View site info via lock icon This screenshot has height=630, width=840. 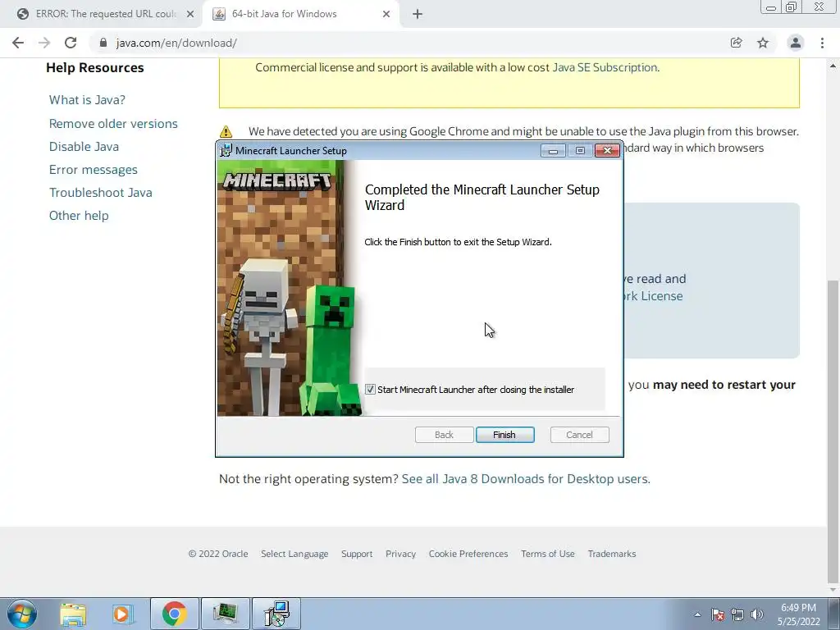point(103,43)
